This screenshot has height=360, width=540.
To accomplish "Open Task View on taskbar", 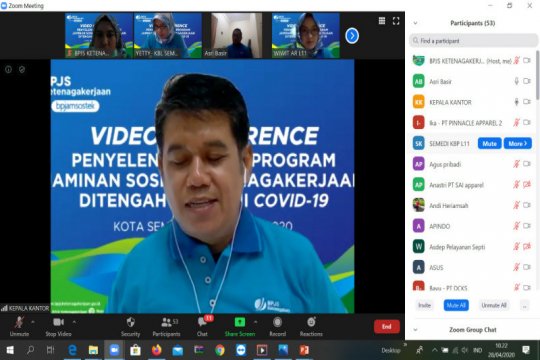I will (x=51, y=350).
